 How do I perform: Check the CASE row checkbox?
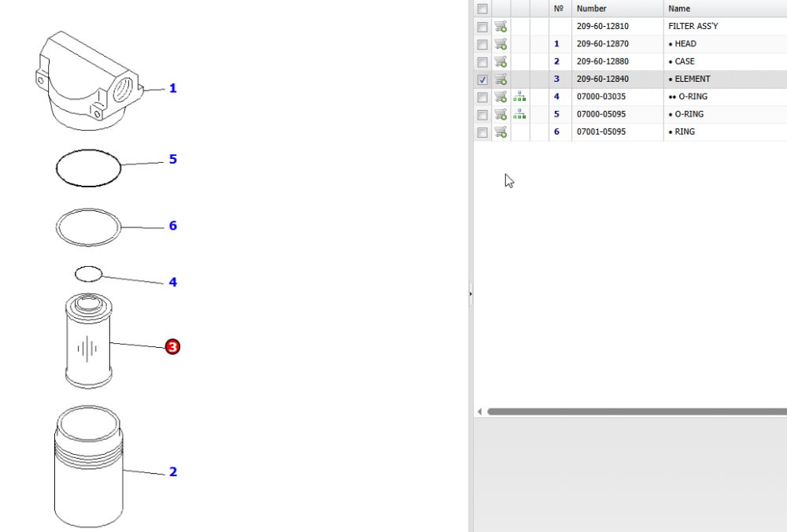coord(482,61)
